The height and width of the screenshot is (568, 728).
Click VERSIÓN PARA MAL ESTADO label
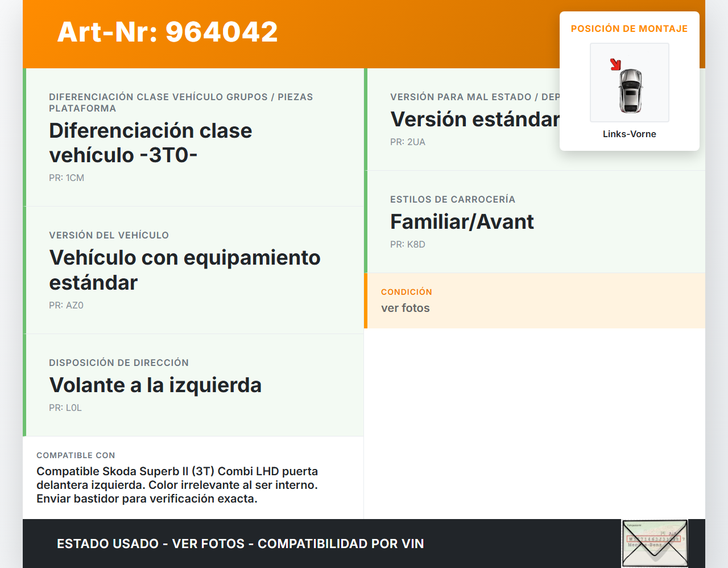475,97
